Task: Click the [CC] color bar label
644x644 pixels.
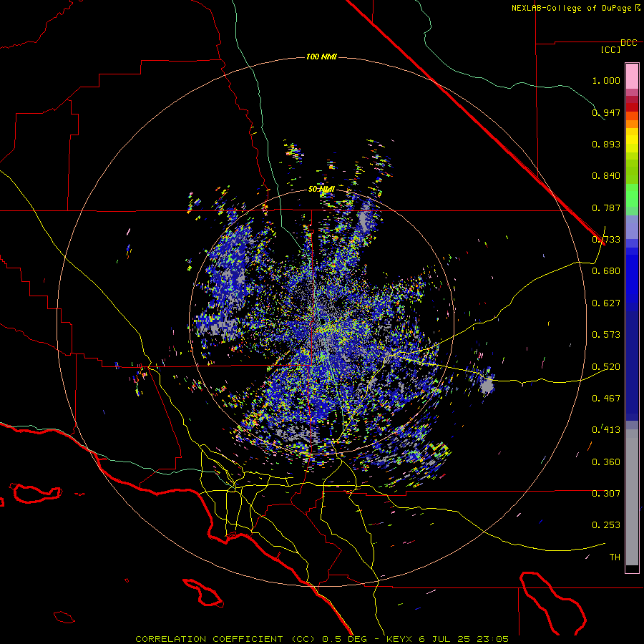Action: tap(610, 49)
